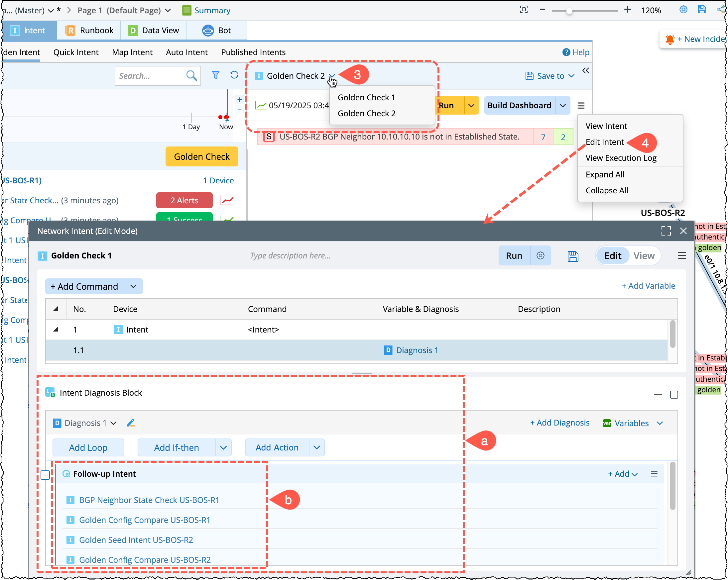Choose Edit Intent from context menu
728x580 pixels.
point(604,142)
